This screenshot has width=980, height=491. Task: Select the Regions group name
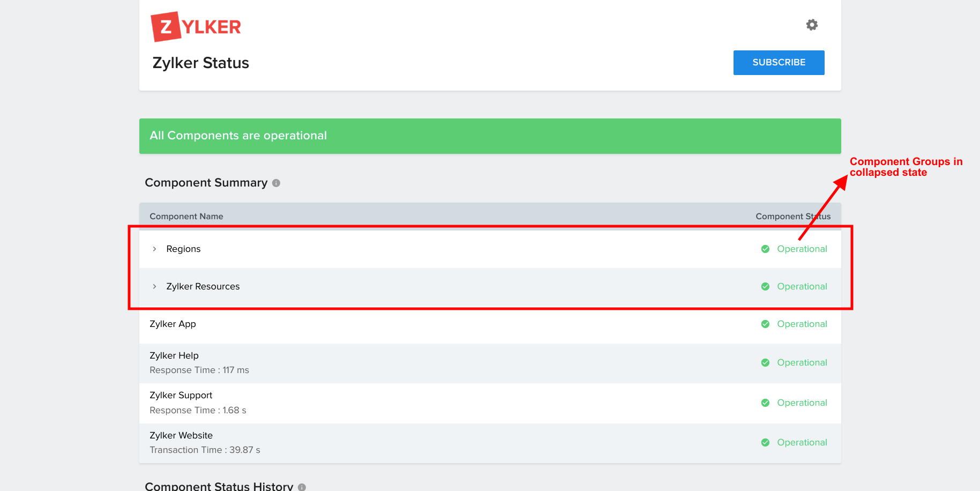[183, 249]
